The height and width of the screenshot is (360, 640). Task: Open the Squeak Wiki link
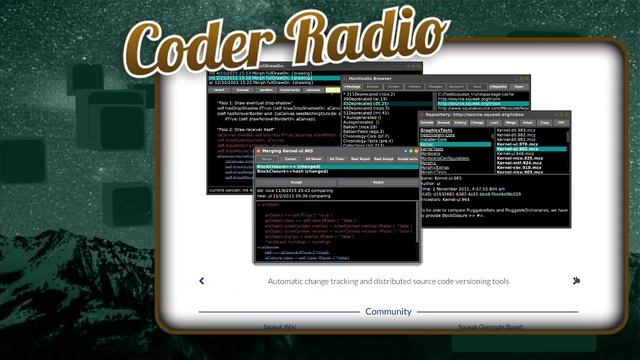280,327
